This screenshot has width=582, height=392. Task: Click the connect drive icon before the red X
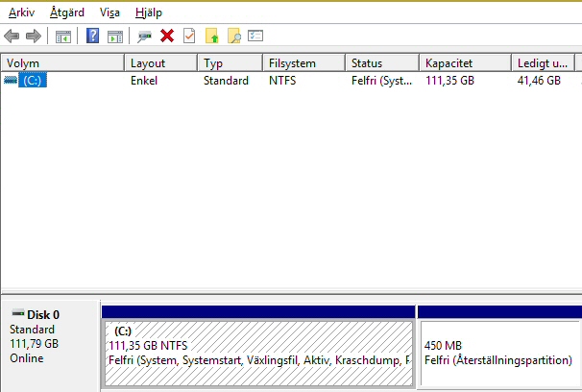pos(144,37)
